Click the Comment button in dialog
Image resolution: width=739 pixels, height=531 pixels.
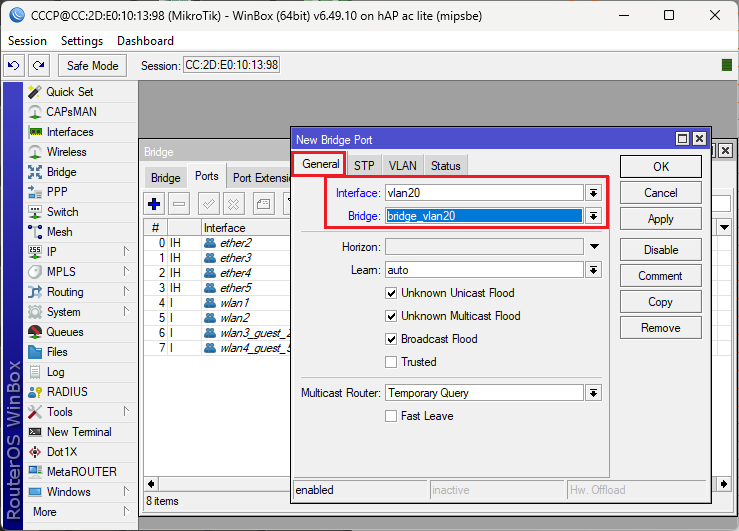click(x=660, y=276)
